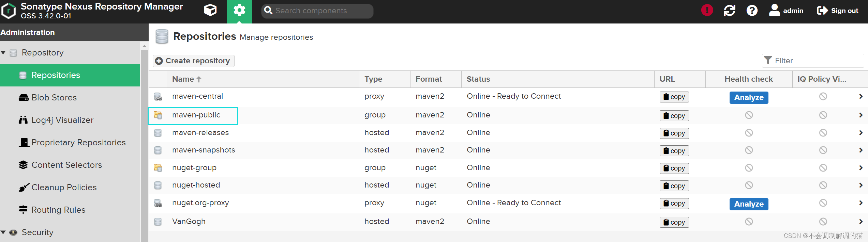Copy URL for nuget-hosted
The height and width of the screenshot is (242, 868).
point(674,186)
